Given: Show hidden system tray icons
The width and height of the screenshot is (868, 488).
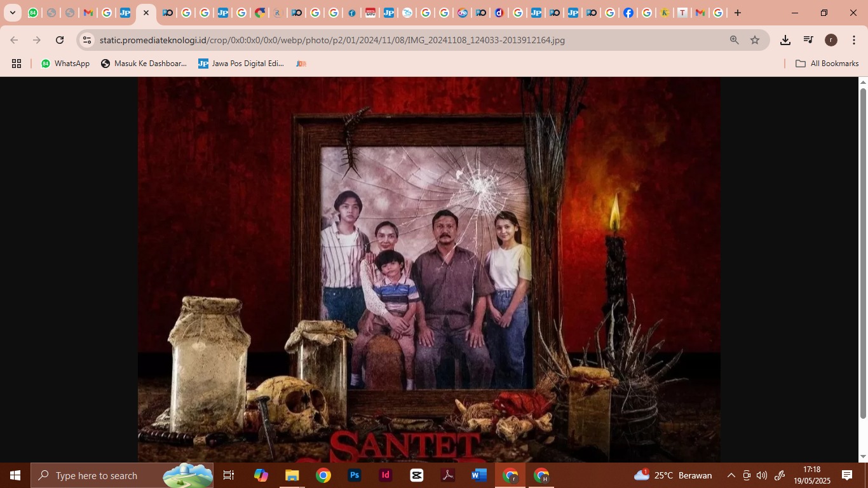Looking at the screenshot, I should pos(731,475).
